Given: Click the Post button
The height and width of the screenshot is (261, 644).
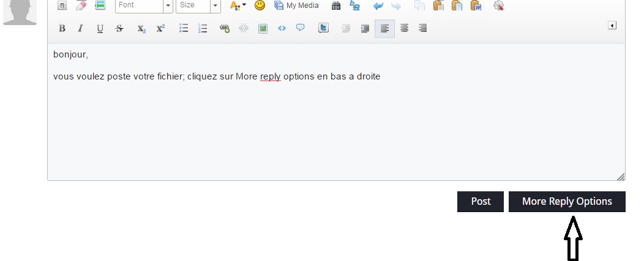Looking at the screenshot, I should pos(481,202).
